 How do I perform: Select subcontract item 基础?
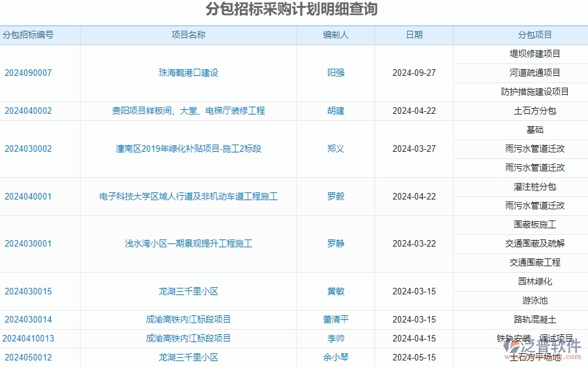[x=534, y=130]
